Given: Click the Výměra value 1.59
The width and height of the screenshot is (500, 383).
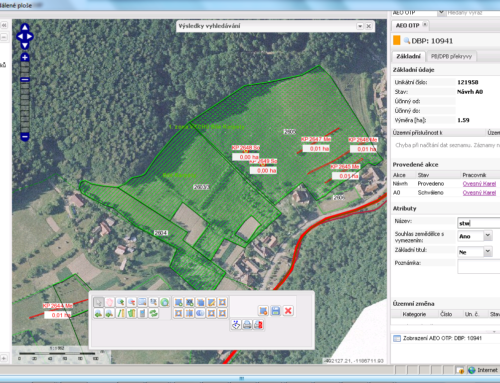Looking at the screenshot, I should (x=463, y=120).
